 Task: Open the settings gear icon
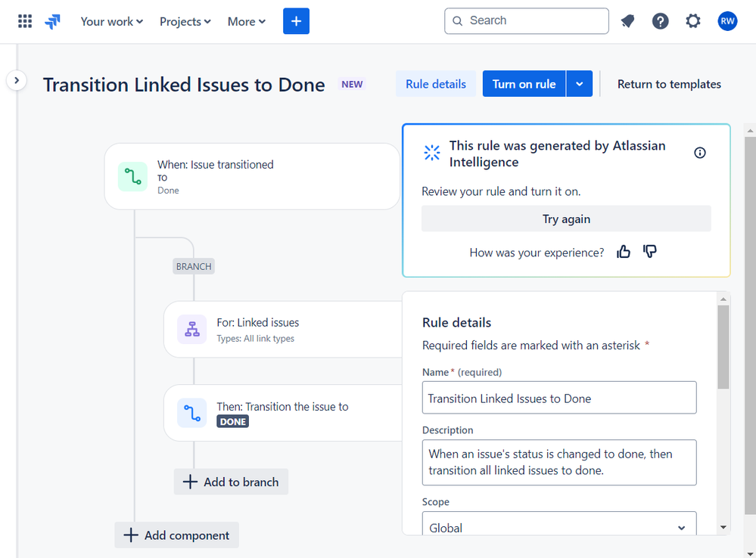tap(693, 21)
